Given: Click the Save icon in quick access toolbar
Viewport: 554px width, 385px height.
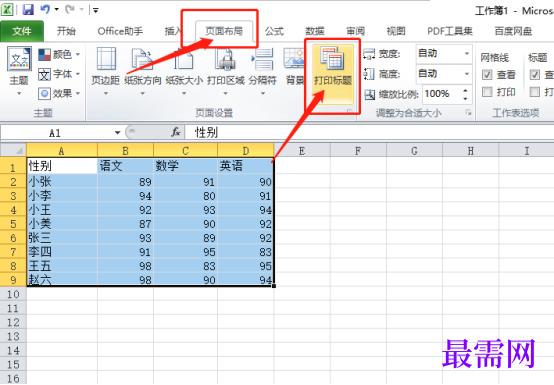Looking at the screenshot, I should pos(28,10).
